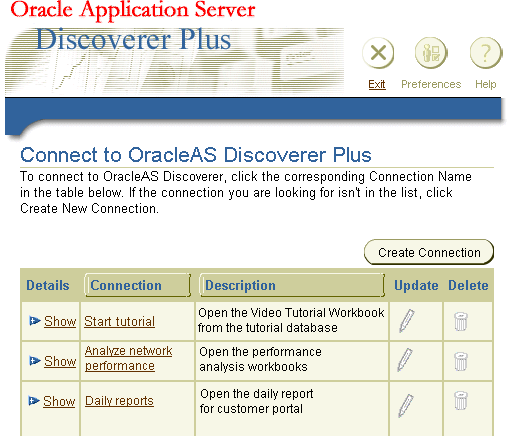Click the Help question mark icon

486,53
